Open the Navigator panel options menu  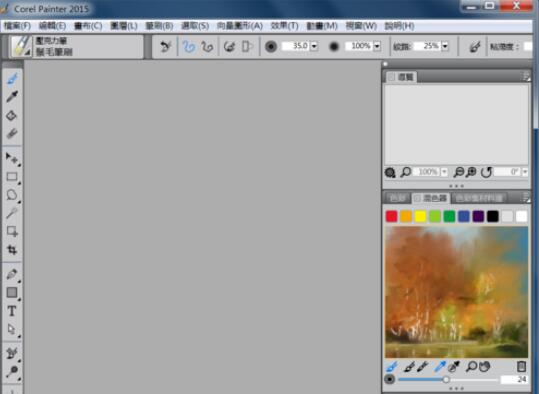click(526, 77)
